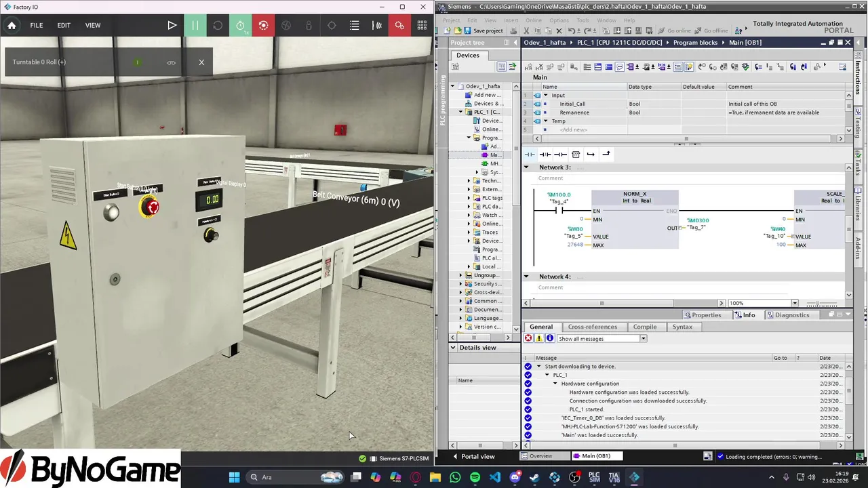The image size is (868, 488).
Task: Open Spotify from the Windows taskbar
Action: pos(475,477)
